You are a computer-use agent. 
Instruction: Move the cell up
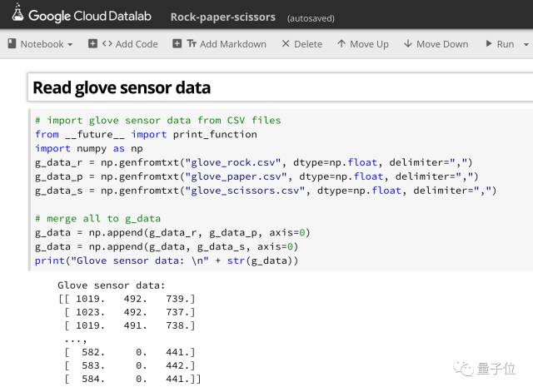pyautogui.click(x=363, y=44)
